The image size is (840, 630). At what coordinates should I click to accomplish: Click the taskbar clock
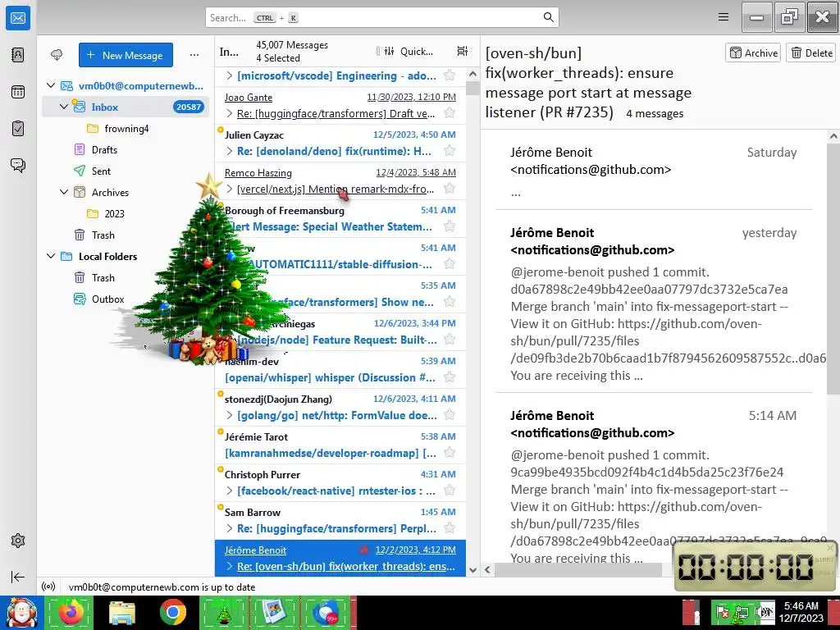(x=801, y=612)
